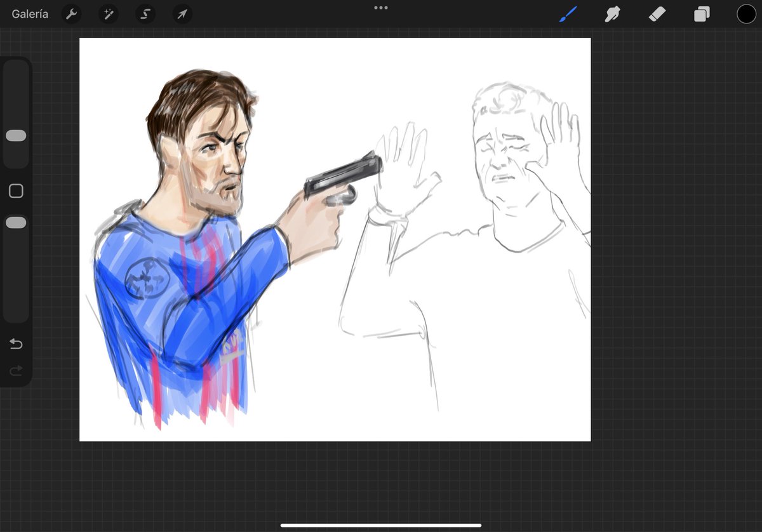Adjust the brush opacity slider handle
The width and height of the screenshot is (762, 532).
coord(16,223)
